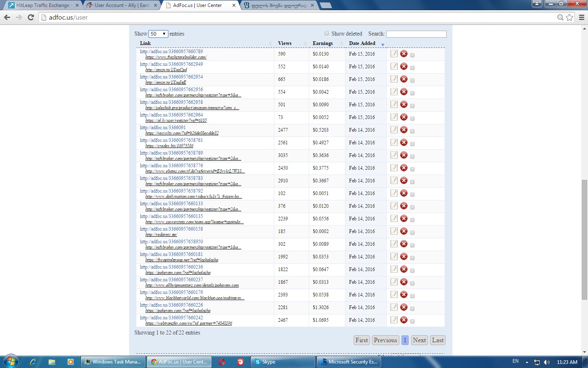The height and width of the screenshot is (368, 588).
Task: Delete link 33660957658789 with 3035 views
Action: coord(404,155)
